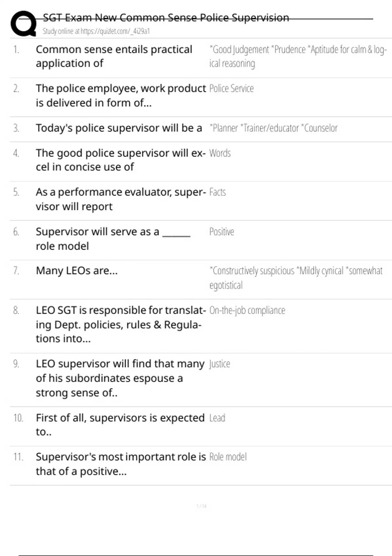Click the SGT Exam document title

(166, 18)
